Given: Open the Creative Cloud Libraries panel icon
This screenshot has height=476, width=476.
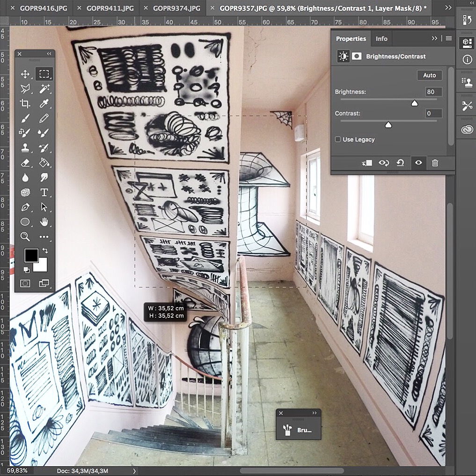Looking at the screenshot, I should pyautogui.click(x=467, y=130).
